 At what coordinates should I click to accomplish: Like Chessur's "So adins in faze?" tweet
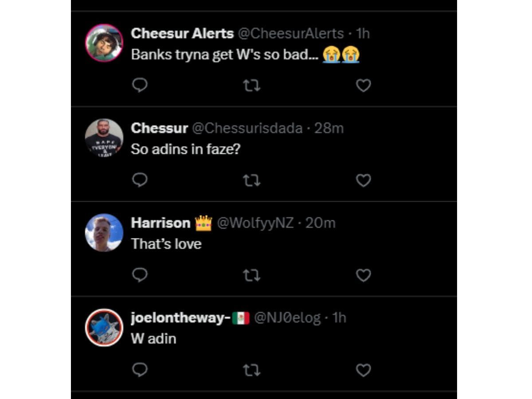tap(364, 180)
